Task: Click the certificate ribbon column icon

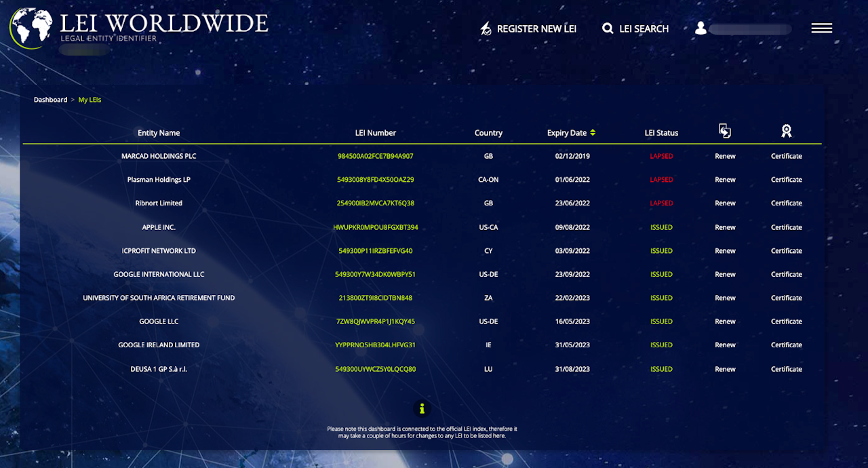Action: 787,132
